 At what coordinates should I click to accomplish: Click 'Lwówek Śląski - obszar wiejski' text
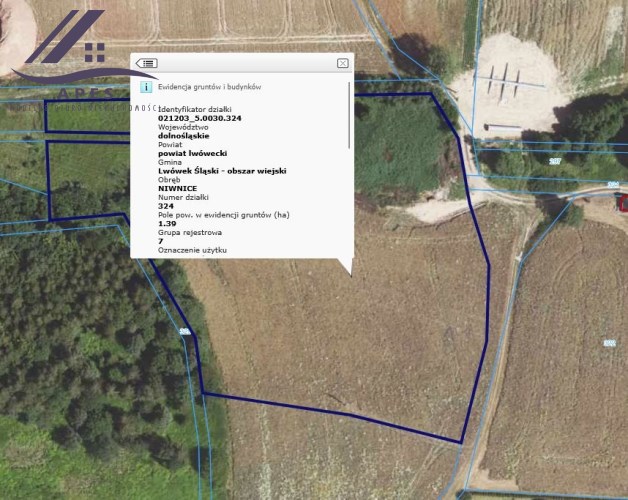(x=222, y=171)
